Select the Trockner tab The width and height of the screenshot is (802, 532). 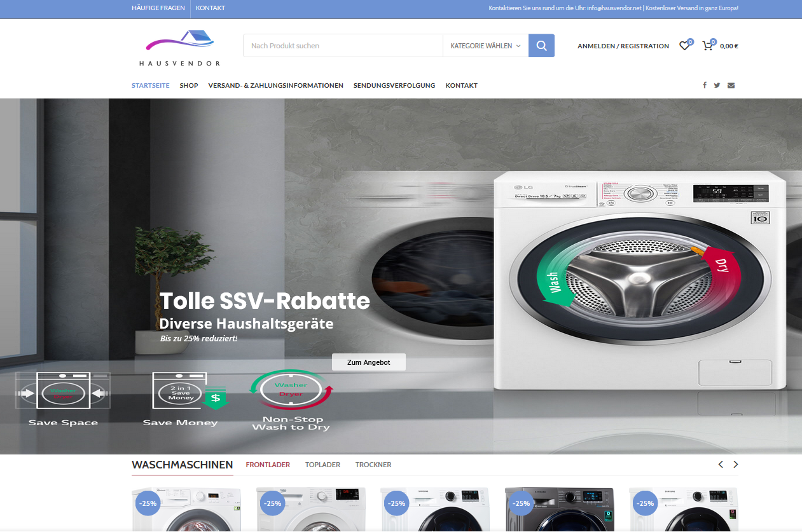[x=373, y=465]
